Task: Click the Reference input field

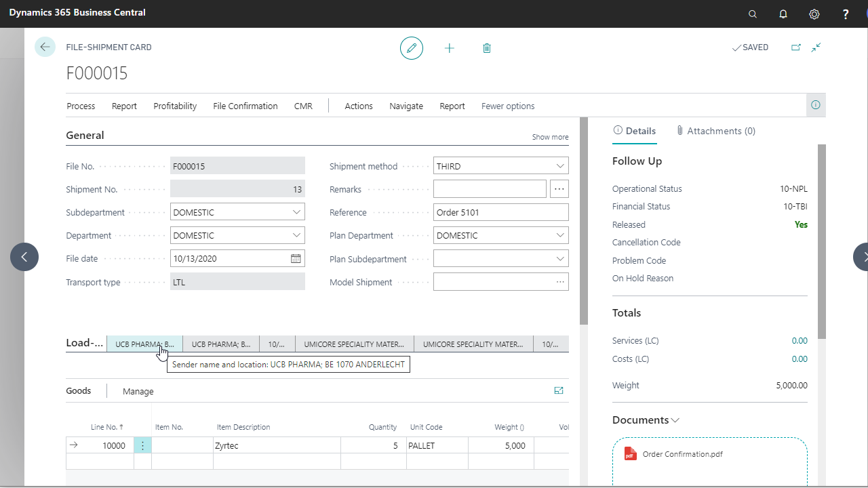Action: (501, 212)
